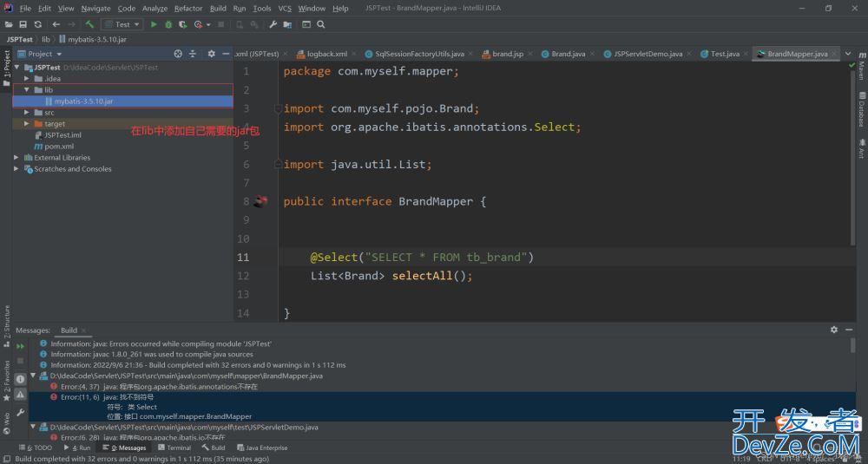Click the Collapse All icon in Project panel
This screenshot has height=464, width=868.
(193, 54)
